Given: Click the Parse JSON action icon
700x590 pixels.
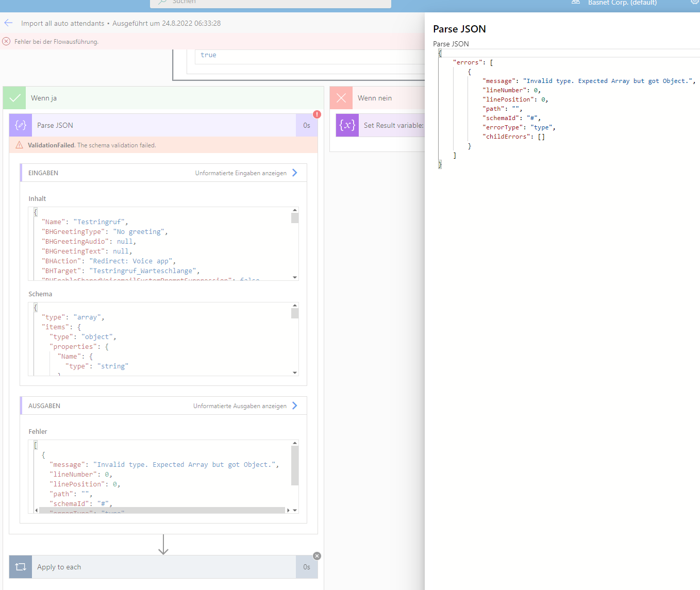Looking at the screenshot, I should [x=21, y=125].
